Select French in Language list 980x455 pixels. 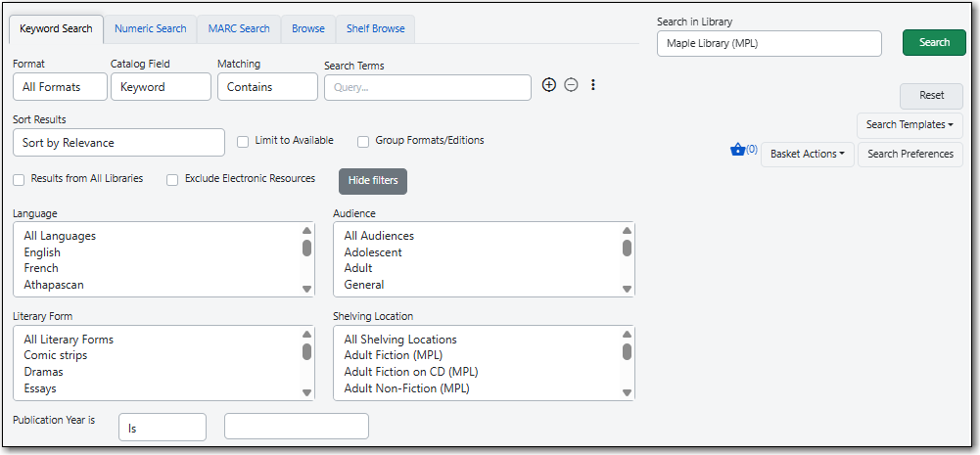click(41, 268)
